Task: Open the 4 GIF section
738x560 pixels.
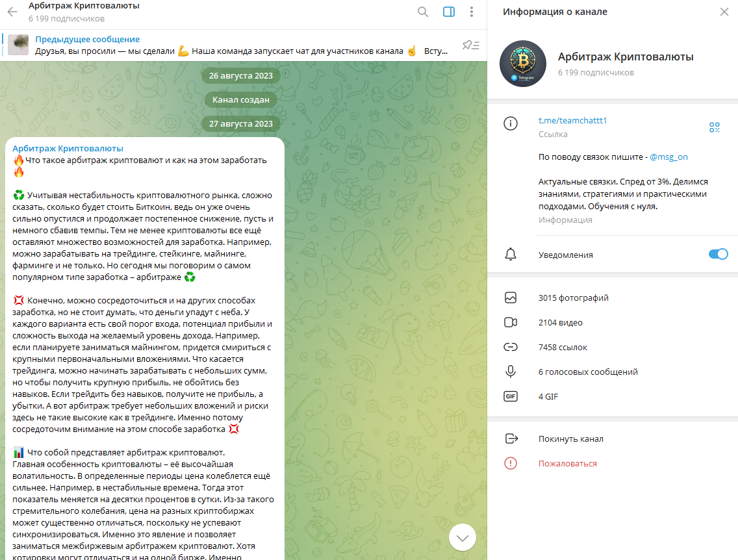Action: click(613, 397)
